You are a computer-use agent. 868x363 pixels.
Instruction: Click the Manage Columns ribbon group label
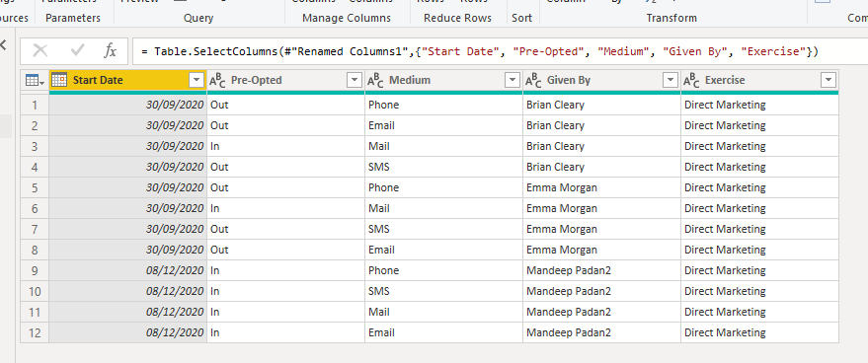click(347, 19)
